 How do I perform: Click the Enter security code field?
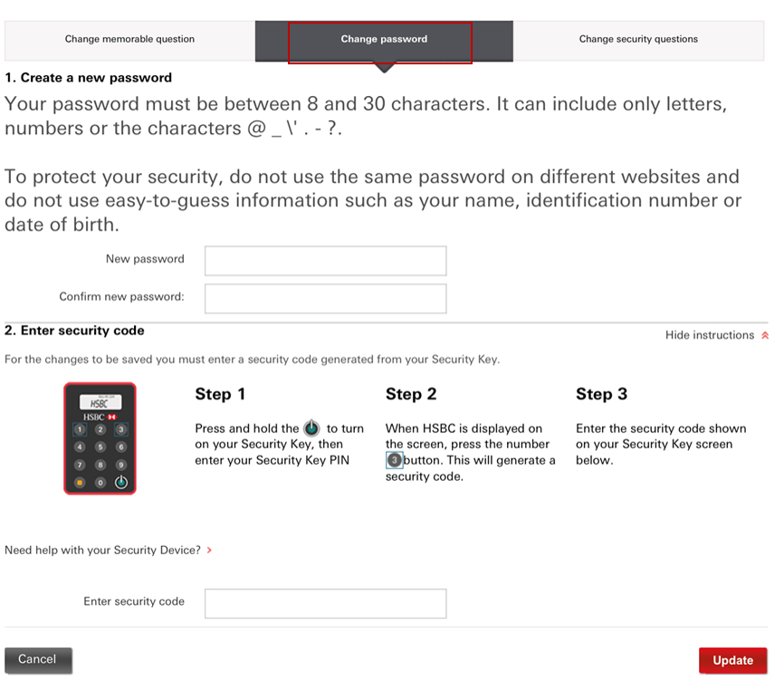click(x=325, y=603)
